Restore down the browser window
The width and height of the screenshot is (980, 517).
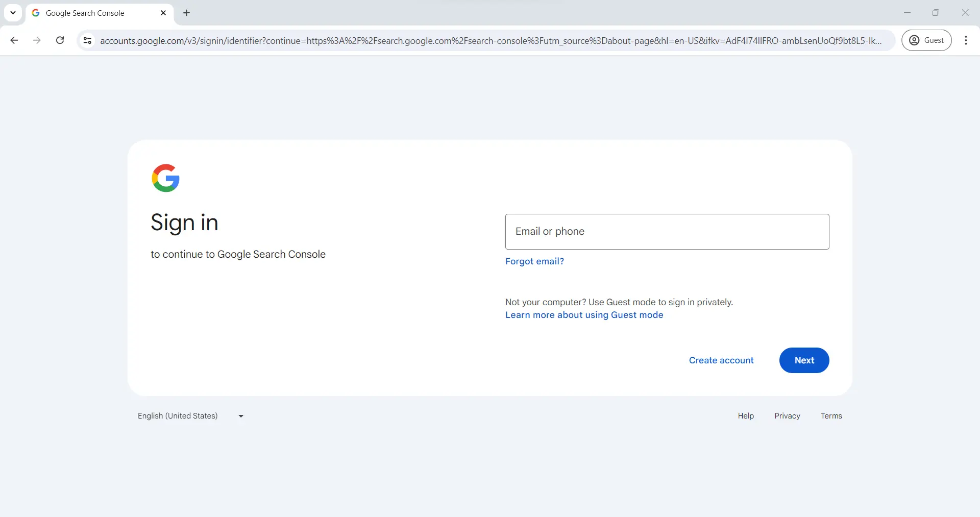pyautogui.click(x=936, y=13)
